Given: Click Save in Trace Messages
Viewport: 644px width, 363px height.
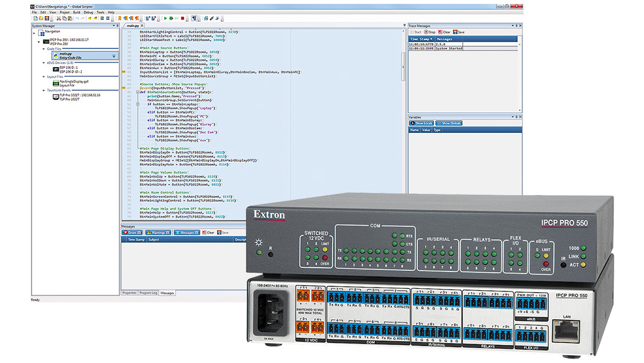Looking at the screenshot, I should [459, 32].
